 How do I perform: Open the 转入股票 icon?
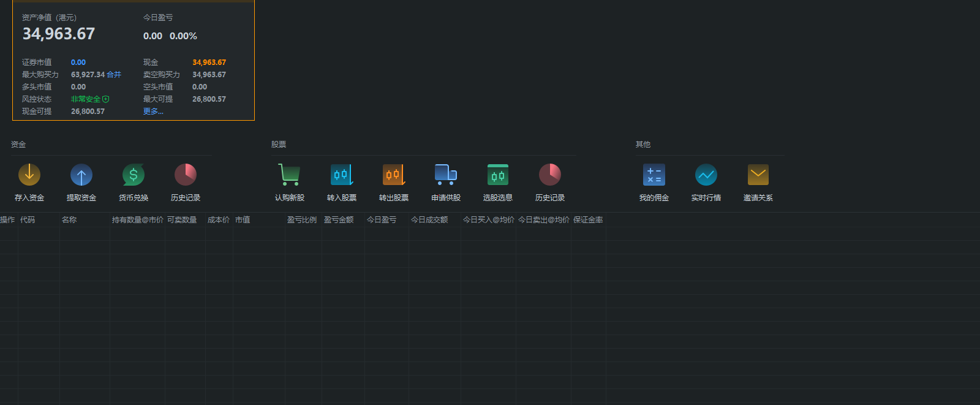tap(342, 175)
